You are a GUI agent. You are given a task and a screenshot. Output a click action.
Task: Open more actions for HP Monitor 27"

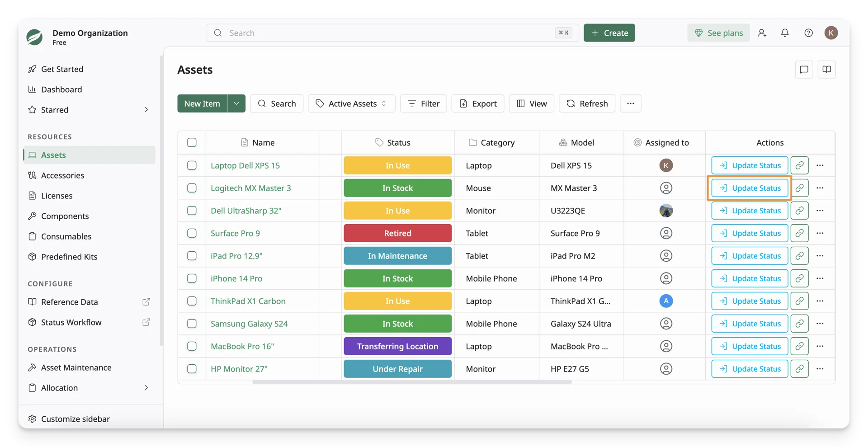click(820, 368)
